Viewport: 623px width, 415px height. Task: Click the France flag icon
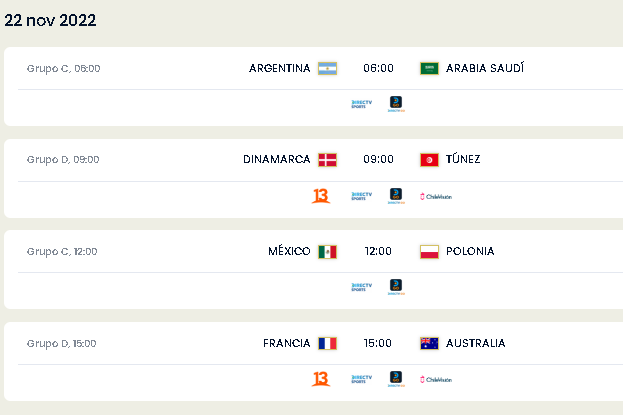click(327, 343)
